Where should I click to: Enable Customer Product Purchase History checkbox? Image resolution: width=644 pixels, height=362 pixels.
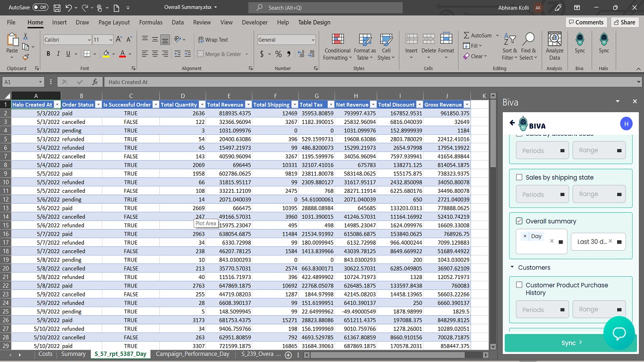(x=519, y=285)
